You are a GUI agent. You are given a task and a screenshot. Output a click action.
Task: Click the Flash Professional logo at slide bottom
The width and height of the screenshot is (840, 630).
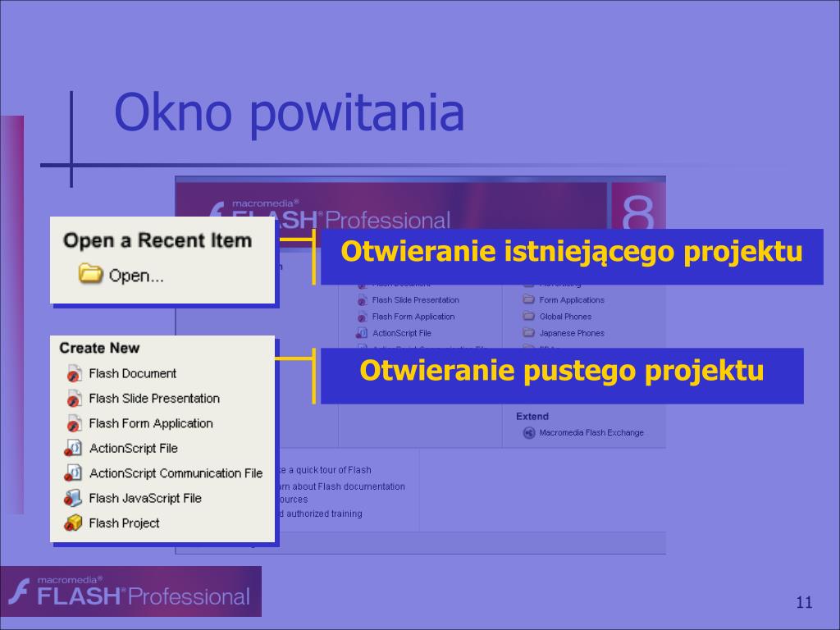(130, 591)
